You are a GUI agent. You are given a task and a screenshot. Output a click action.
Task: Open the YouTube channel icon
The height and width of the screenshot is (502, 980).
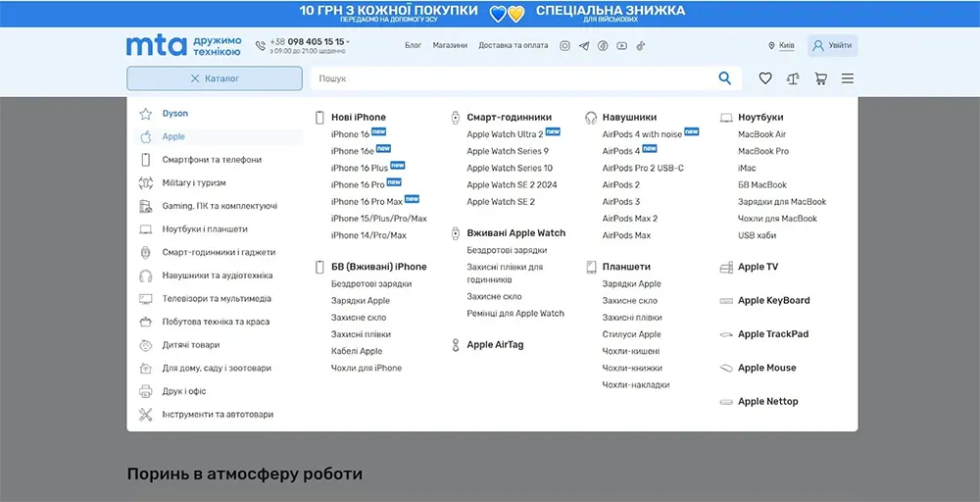pyautogui.click(x=621, y=46)
